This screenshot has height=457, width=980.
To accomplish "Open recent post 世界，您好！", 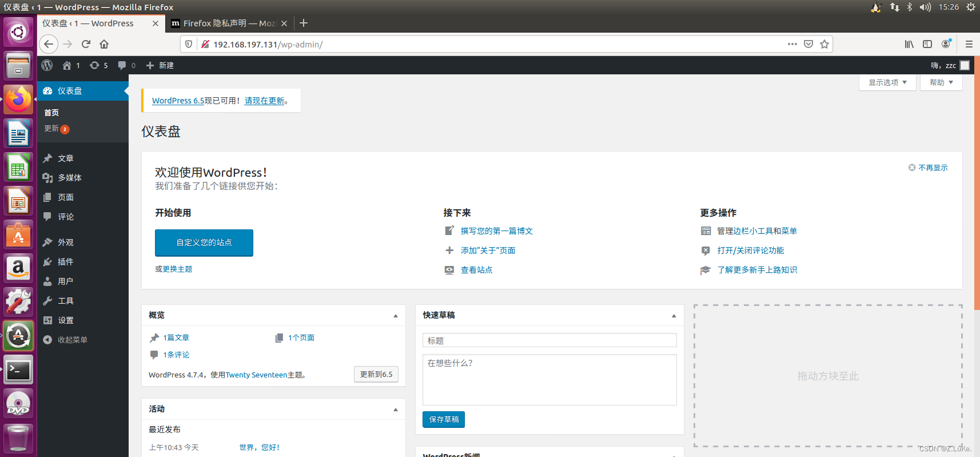I will coord(260,448).
